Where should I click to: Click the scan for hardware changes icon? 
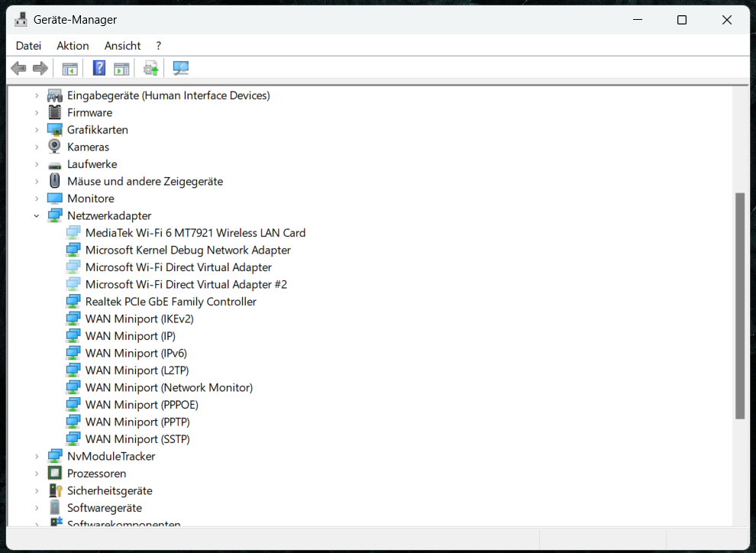click(x=181, y=69)
